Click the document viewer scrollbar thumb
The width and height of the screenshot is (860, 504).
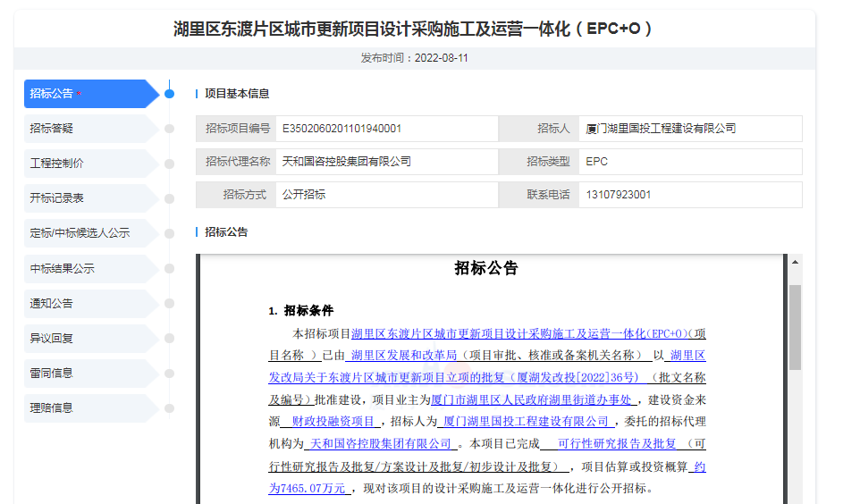pos(795,327)
